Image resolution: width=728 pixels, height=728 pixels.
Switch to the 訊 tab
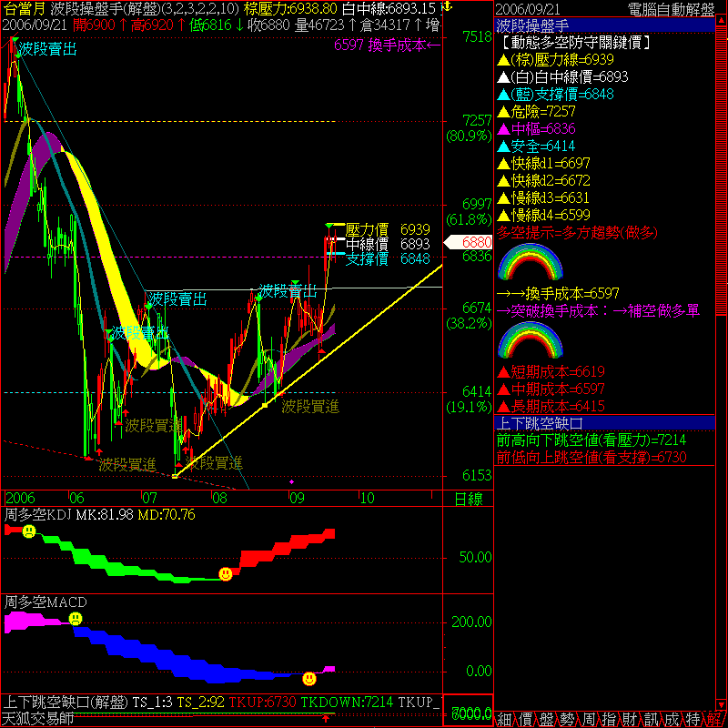tap(651, 719)
